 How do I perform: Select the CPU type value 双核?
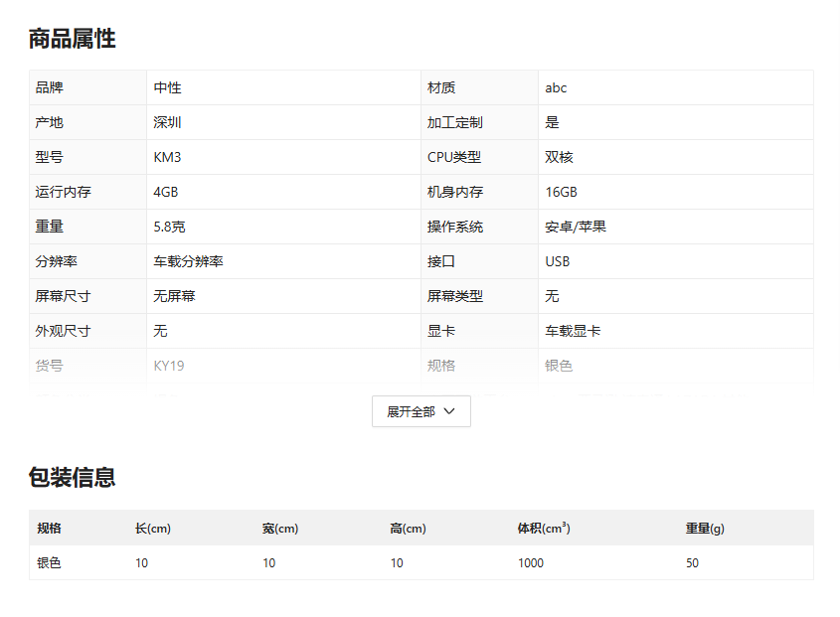559,157
